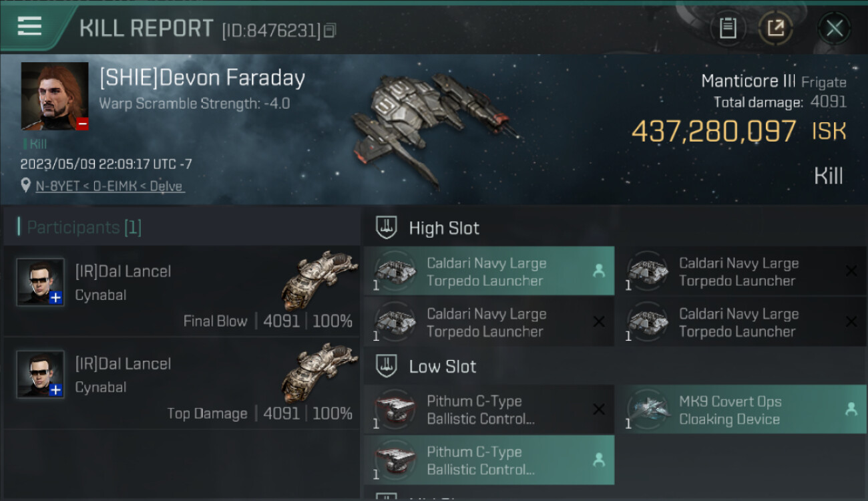This screenshot has width=868, height=501.
Task: Click the minus standing badge on Devon's portrait
Action: 82,124
